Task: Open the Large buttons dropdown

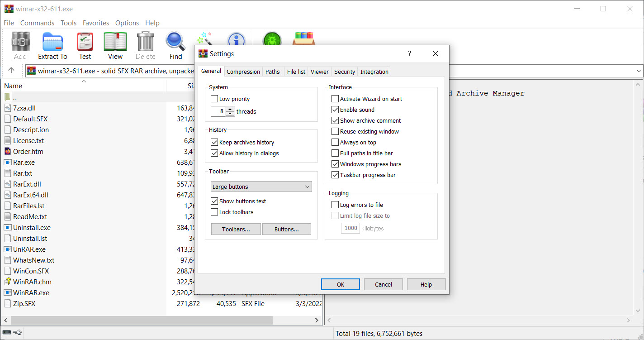Action: pos(261,187)
